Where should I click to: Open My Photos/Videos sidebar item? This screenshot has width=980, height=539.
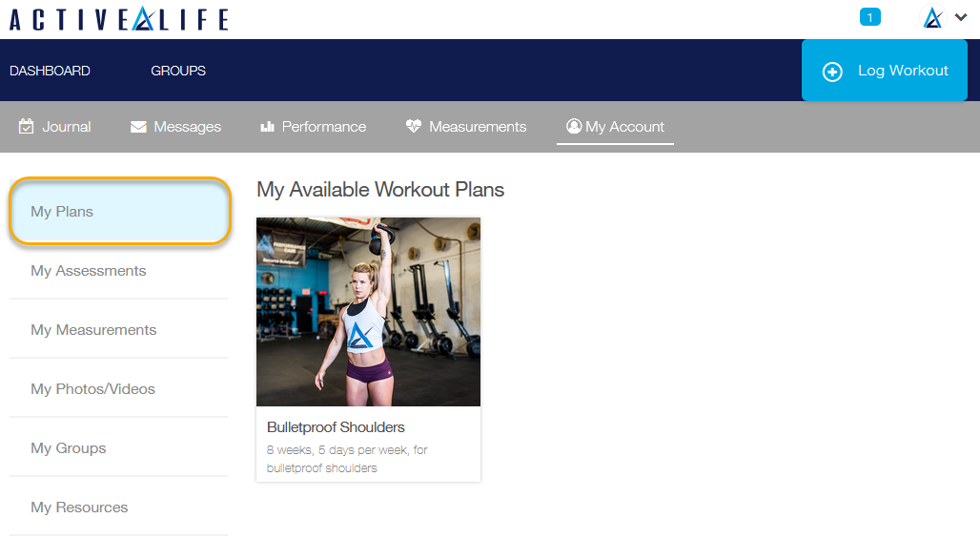(119, 389)
